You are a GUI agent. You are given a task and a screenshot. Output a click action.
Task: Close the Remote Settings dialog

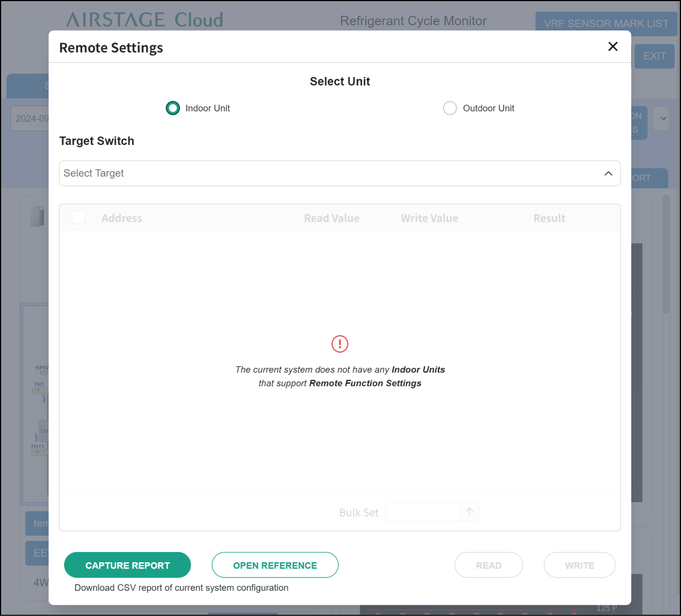pos(612,47)
